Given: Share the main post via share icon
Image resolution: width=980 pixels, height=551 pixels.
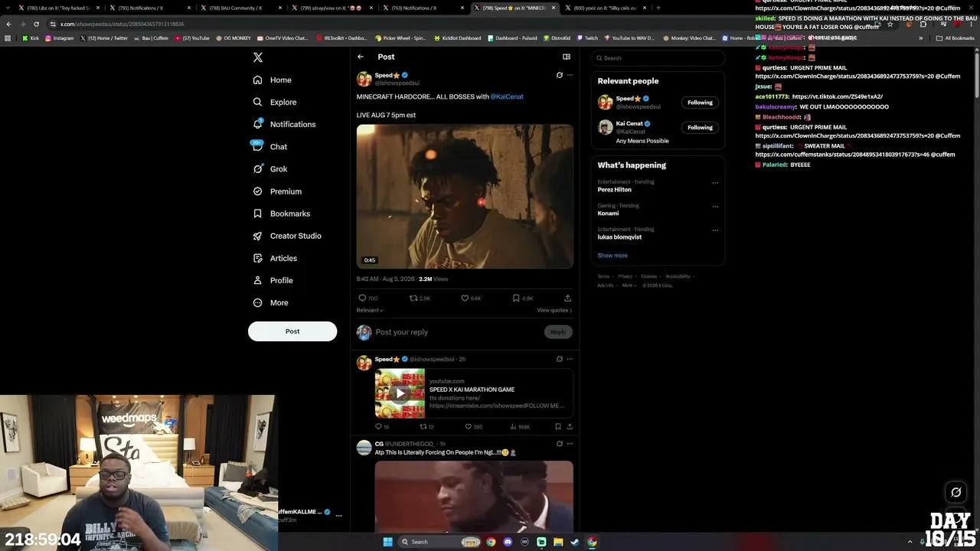Looking at the screenshot, I should click(567, 298).
